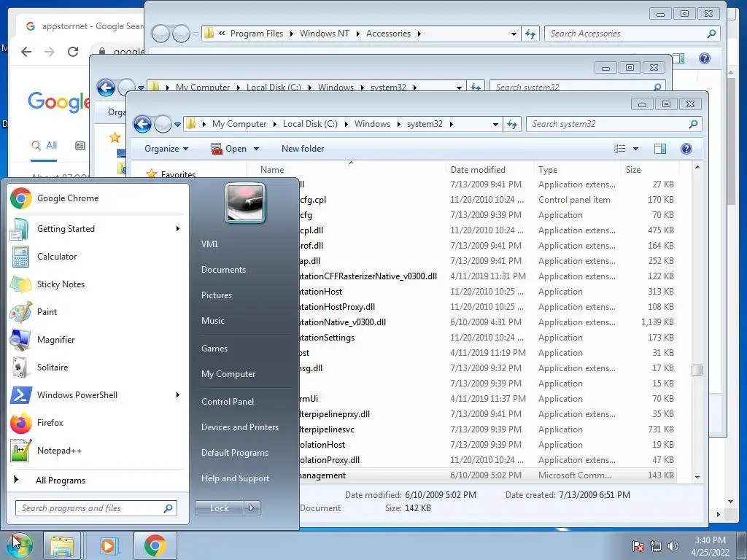Start Magnifier from Start menu
This screenshot has width=747, height=560.
coord(98,340)
